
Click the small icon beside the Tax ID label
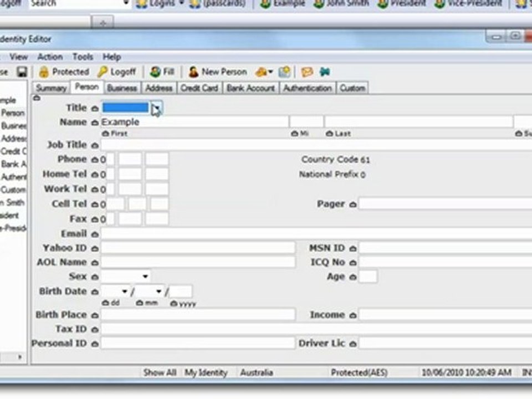(95, 329)
